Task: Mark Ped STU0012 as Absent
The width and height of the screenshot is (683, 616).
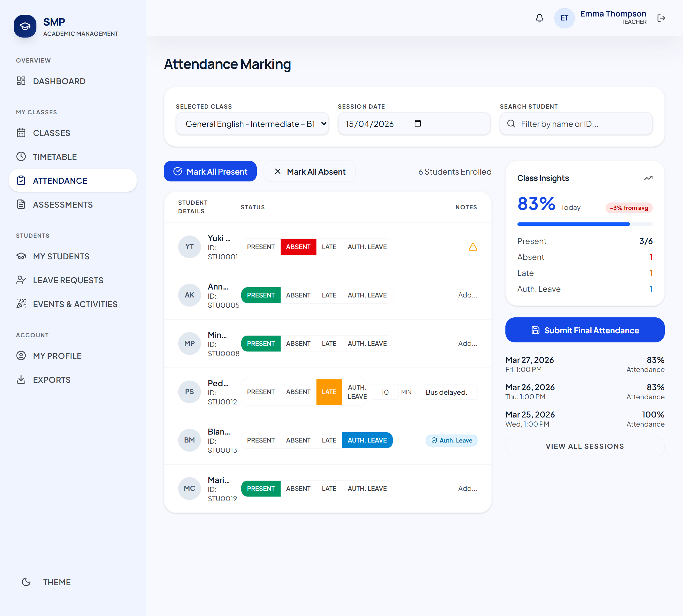Action: (298, 392)
